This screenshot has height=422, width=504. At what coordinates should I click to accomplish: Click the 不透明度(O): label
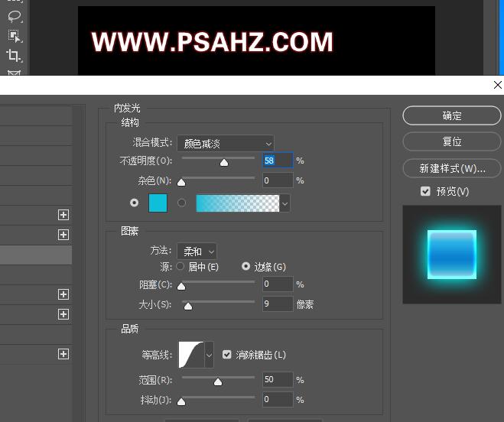pos(145,161)
